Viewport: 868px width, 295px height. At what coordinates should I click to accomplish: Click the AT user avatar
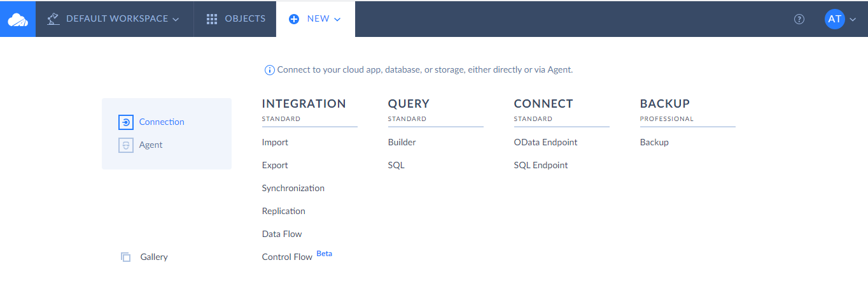coord(834,19)
